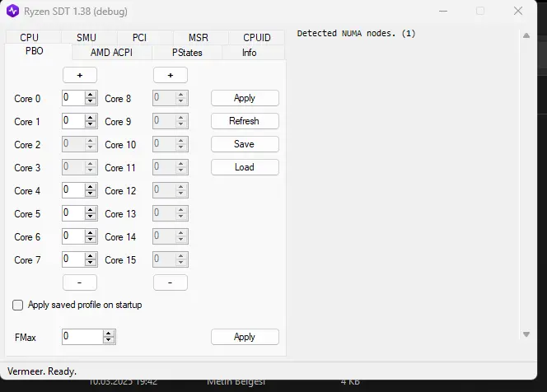Click the 'FMax' label
The width and height of the screenshot is (547, 392).
coord(26,338)
